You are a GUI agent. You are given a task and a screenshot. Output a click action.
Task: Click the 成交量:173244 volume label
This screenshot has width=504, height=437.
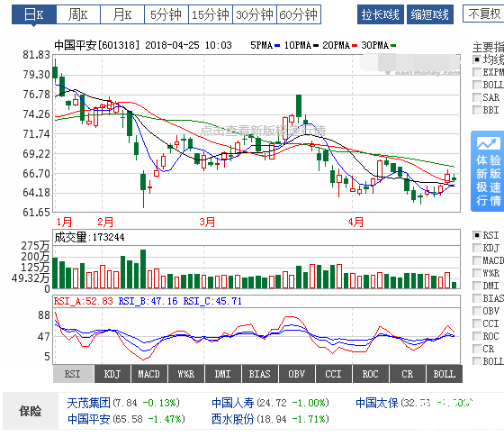[x=89, y=238]
